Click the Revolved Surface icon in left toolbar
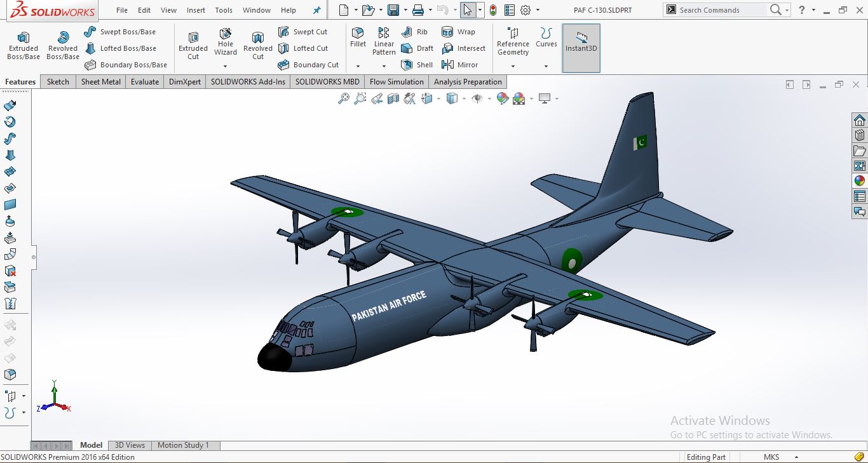This screenshot has height=463, width=868. pyautogui.click(x=10, y=122)
